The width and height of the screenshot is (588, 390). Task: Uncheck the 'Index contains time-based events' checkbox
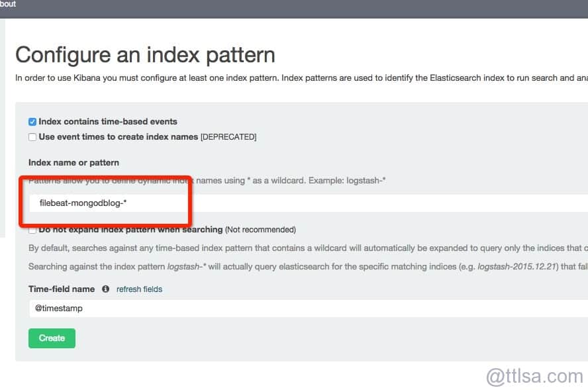(32, 122)
